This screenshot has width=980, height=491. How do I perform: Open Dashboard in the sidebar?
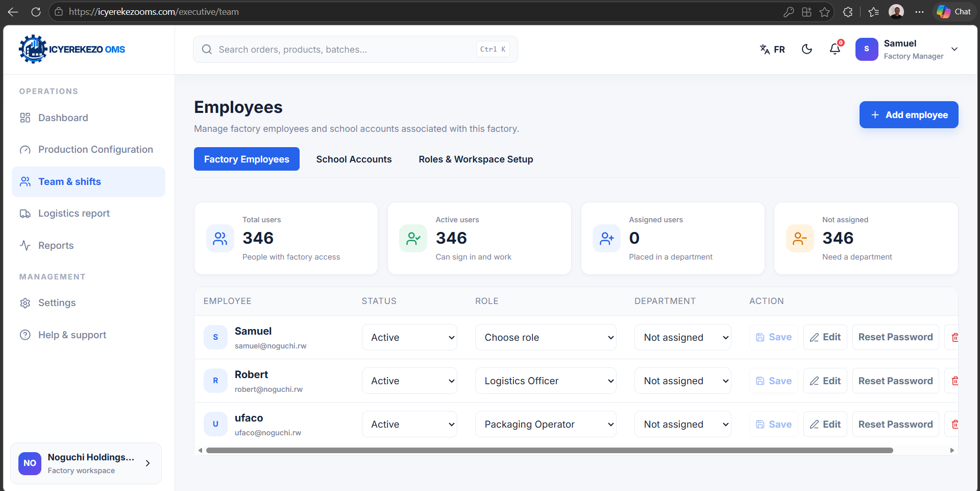[88, 118]
